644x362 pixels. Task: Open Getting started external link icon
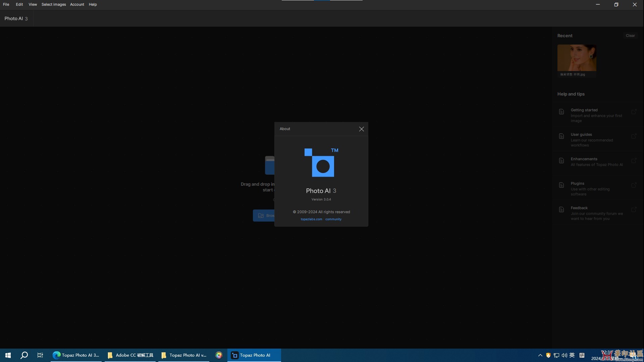[x=634, y=112]
